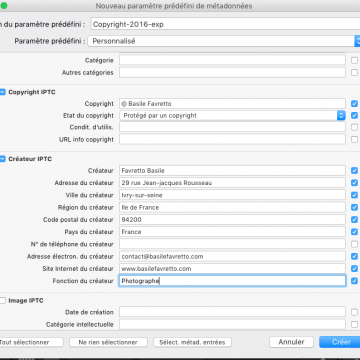The image size is (360, 360).
Task: Click the preset name field Copyright-2016-exp
Action: click(225, 24)
